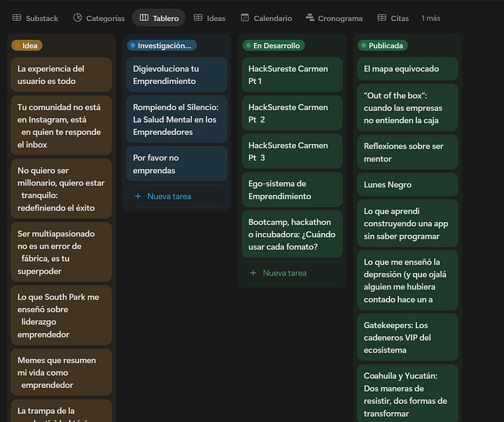Open card 'Lo que me enseñó la depresión'
The width and height of the screenshot is (504, 422).
[x=407, y=280]
